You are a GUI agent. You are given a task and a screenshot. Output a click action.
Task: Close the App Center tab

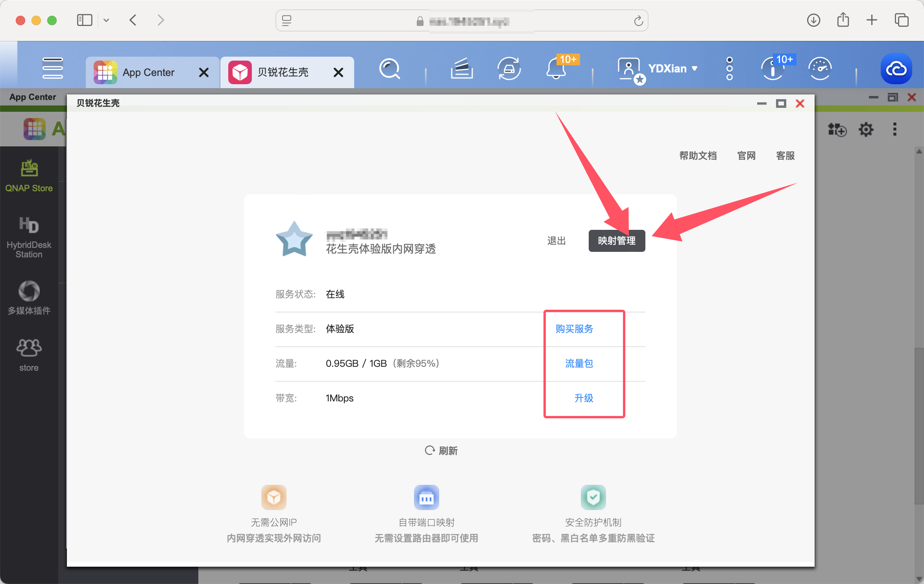tap(203, 72)
